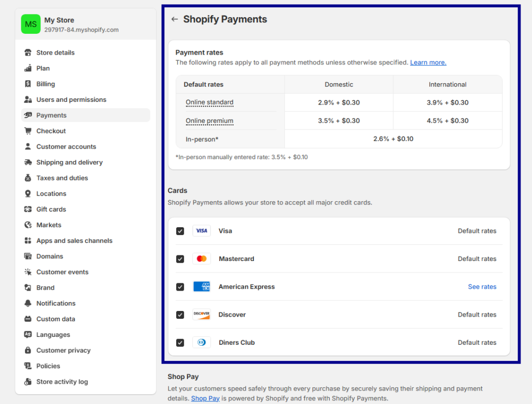
Task: Click the Store details storefront icon
Action: click(x=28, y=53)
